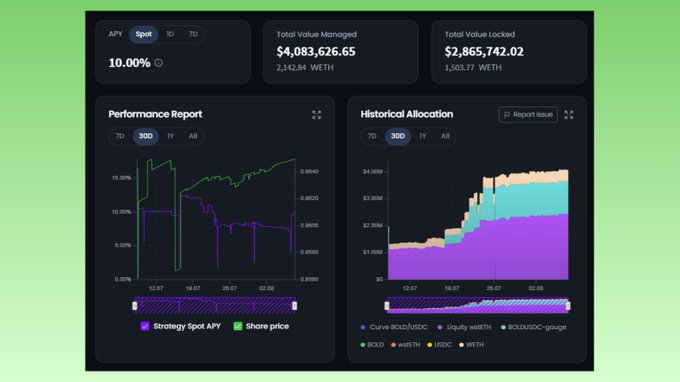Screen dimensions: 680x382
Task: Click the 2,142.84 WETH value
Action: pos(305,68)
